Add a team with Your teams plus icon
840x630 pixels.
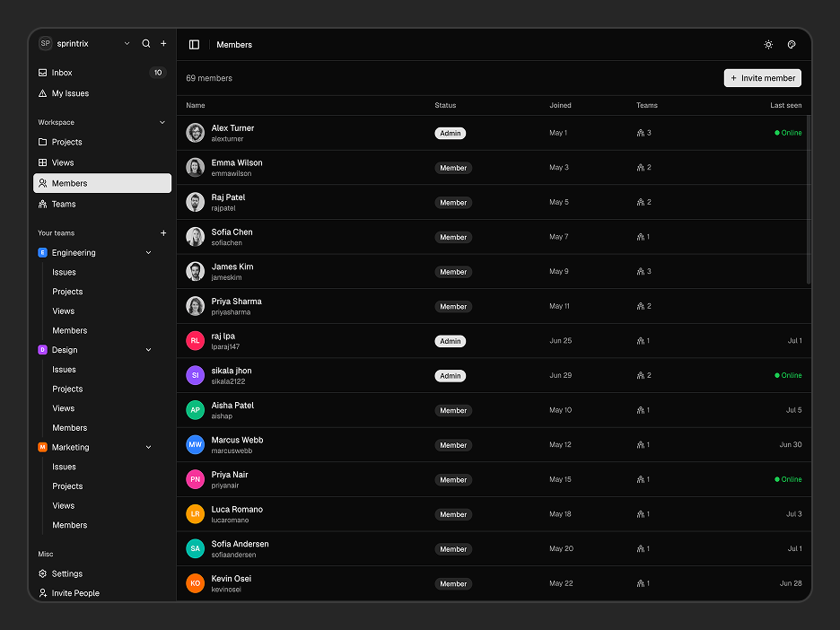[163, 233]
